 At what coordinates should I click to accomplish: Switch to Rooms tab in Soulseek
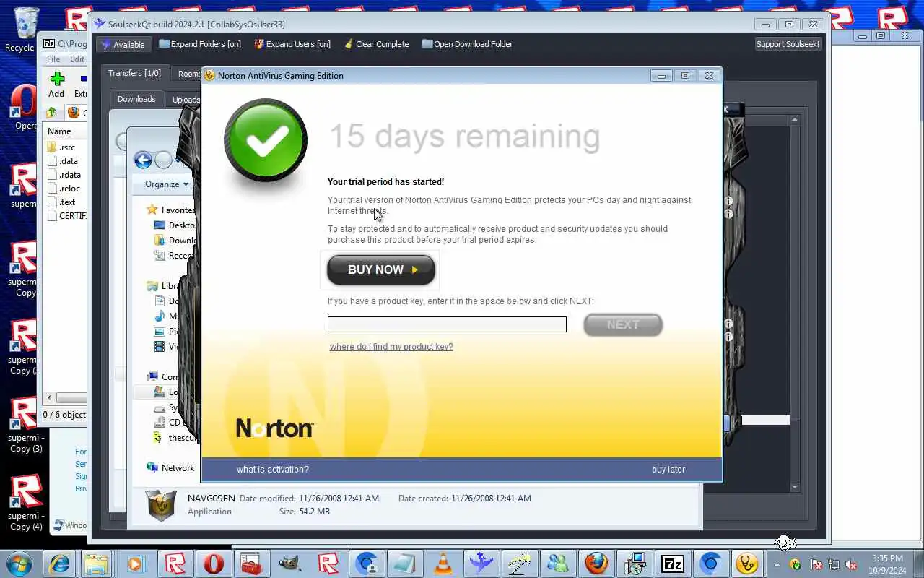[188, 74]
